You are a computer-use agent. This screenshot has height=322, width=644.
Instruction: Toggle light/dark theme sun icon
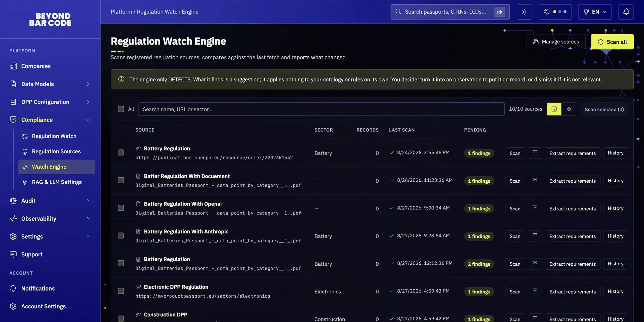(524, 12)
